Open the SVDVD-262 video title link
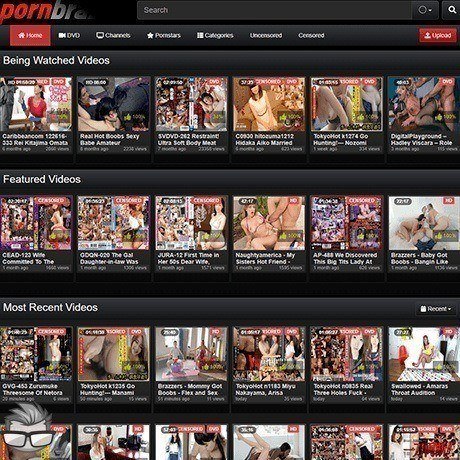 coord(189,139)
